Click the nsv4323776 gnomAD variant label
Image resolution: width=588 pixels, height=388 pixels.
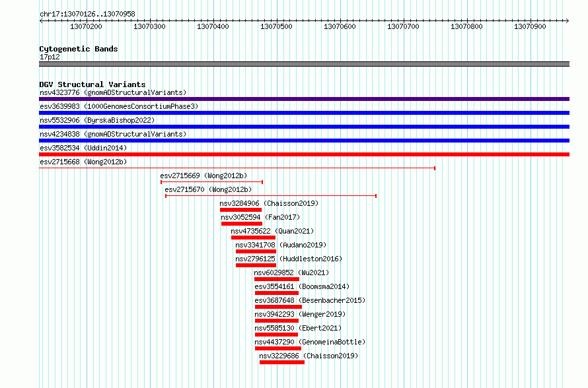point(113,92)
